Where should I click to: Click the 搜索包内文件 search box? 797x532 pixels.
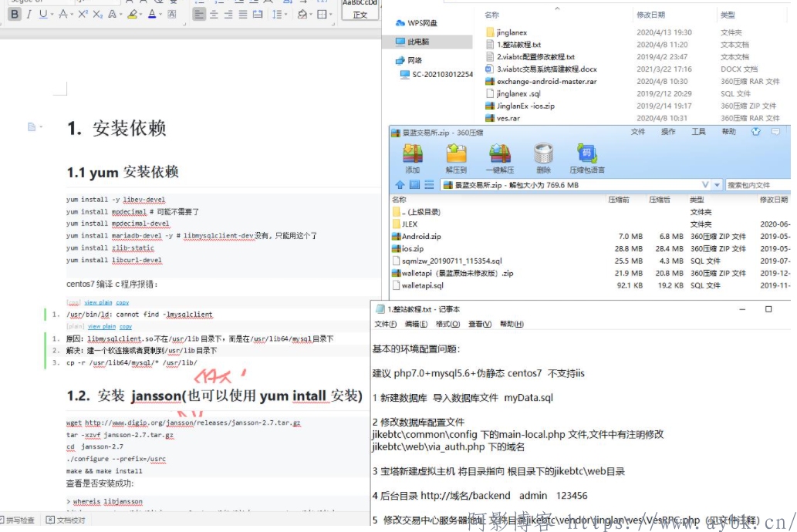(758, 185)
